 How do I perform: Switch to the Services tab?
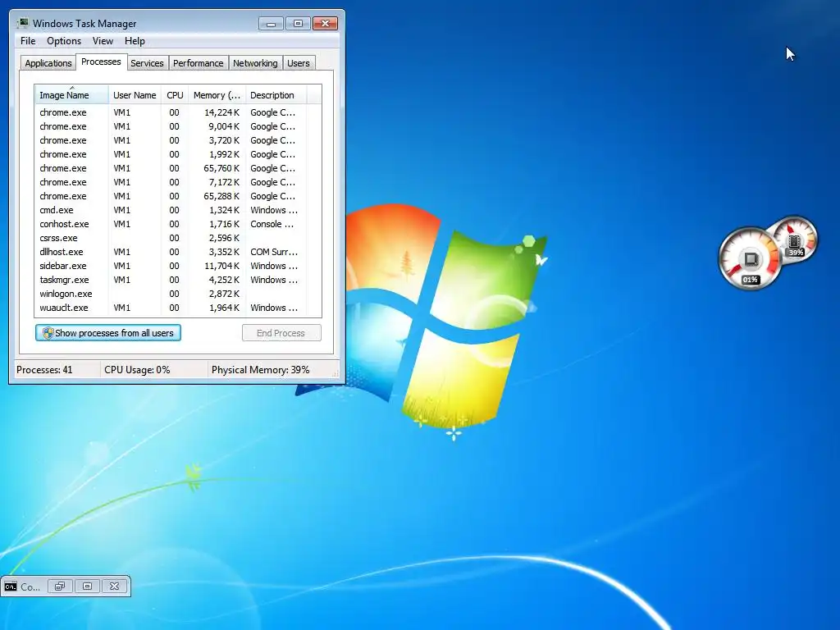click(148, 63)
